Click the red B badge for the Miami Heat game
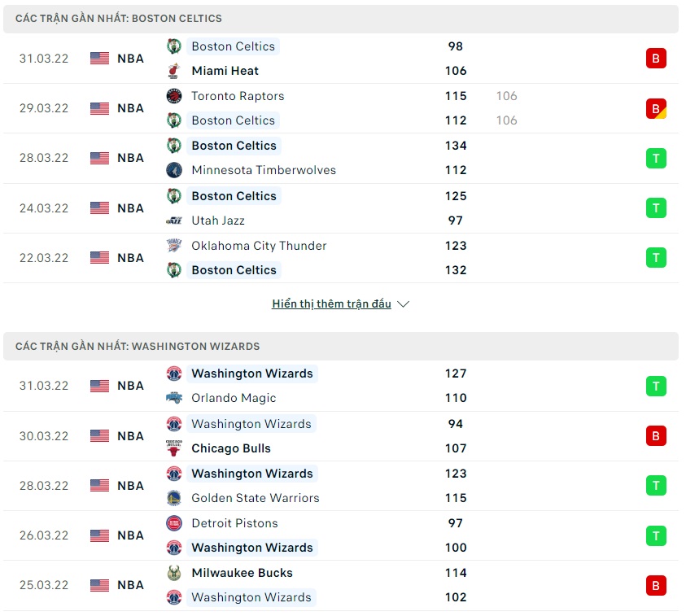The height and width of the screenshot is (616, 686). click(x=656, y=59)
